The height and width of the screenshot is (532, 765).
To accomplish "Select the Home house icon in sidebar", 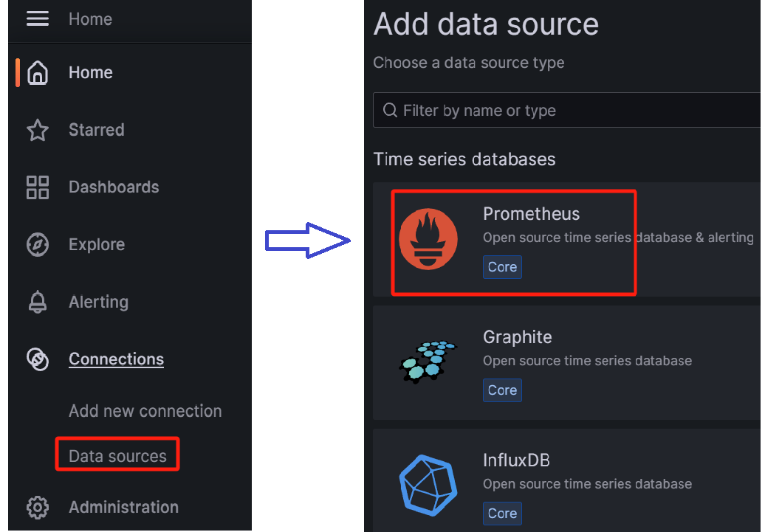I will 38,72.
